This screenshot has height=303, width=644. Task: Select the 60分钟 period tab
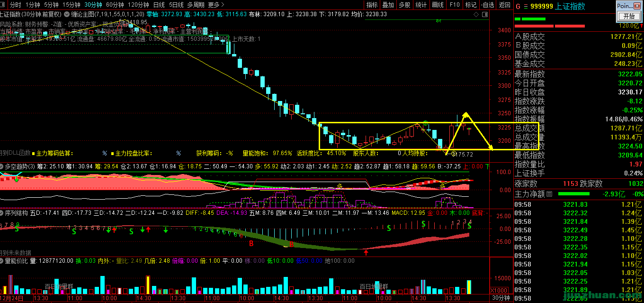point(115,5)
